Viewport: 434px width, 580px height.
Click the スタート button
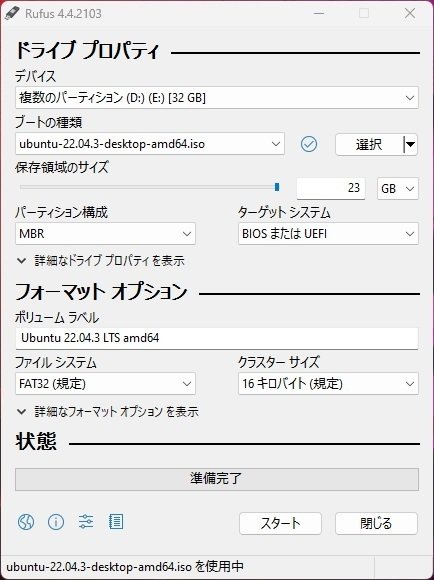pos(280,523)
